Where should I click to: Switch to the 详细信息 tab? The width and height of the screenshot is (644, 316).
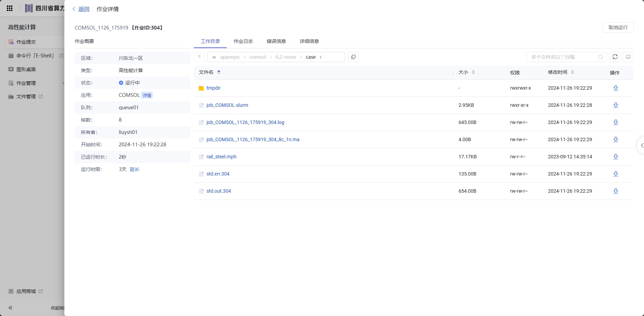309,41
